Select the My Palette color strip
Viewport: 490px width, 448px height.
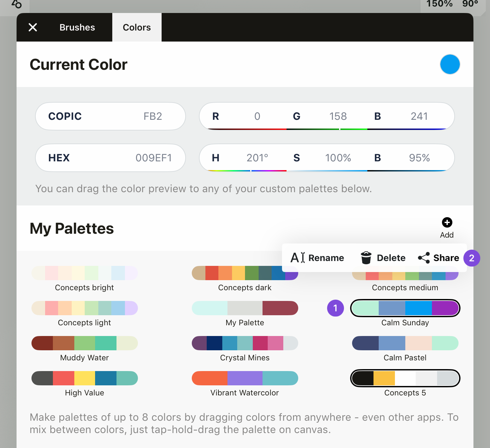click(245, 308)
